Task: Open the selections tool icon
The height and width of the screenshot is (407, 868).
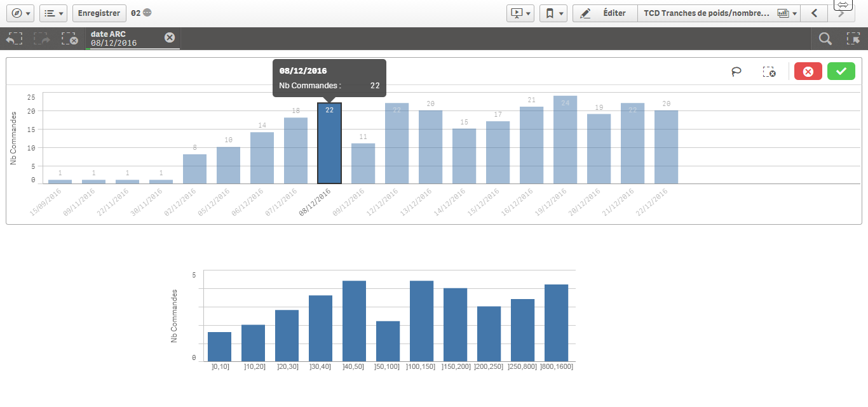Action: click(853, 39)
